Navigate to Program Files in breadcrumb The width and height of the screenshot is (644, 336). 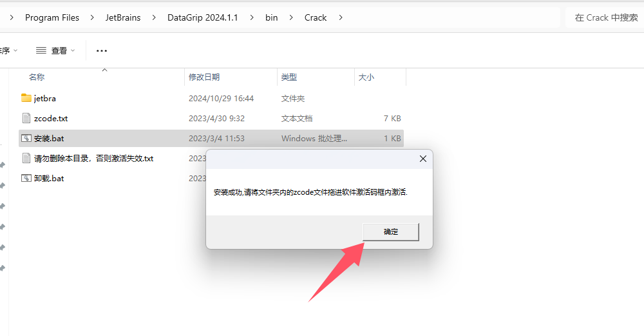(x=52, y=17)
